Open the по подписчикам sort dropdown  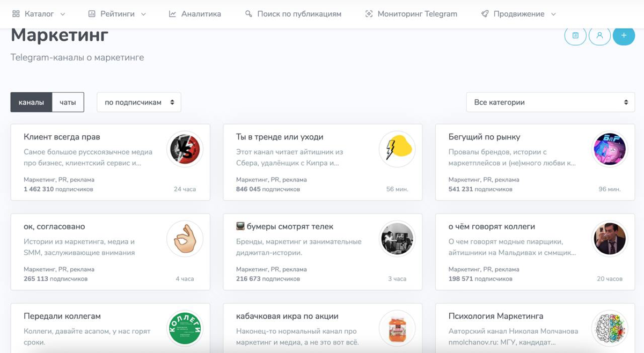139,102
